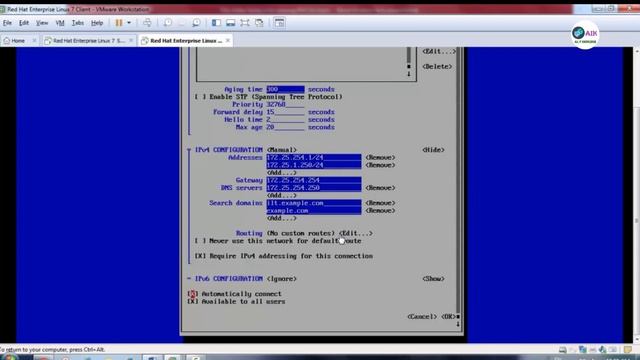
Task: Click the Priority 32768 field
Action: [x=285, y=104]
